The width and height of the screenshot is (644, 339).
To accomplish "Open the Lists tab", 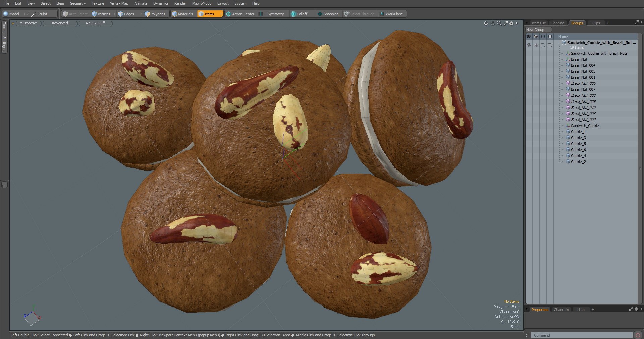I will (x=581, y=310).
